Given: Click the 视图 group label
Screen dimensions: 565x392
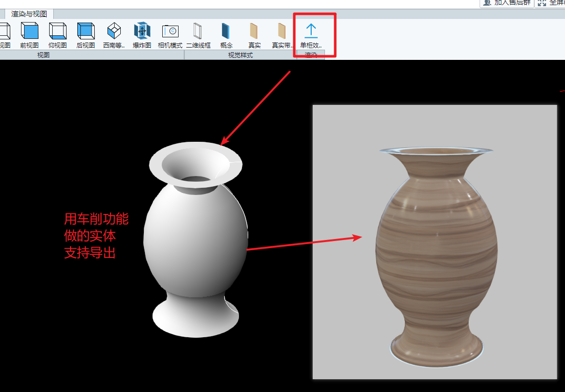Looking at the screenshot, I should tap(44, 55).
